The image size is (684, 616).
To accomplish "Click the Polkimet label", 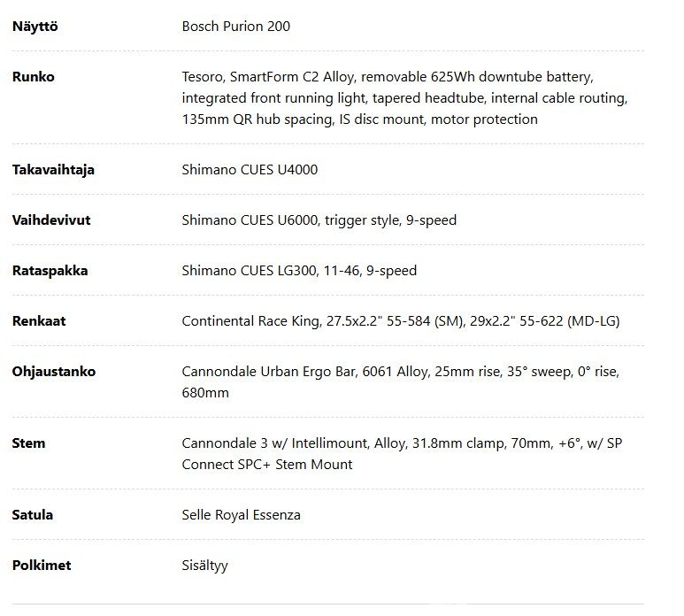I will [42, 566].
